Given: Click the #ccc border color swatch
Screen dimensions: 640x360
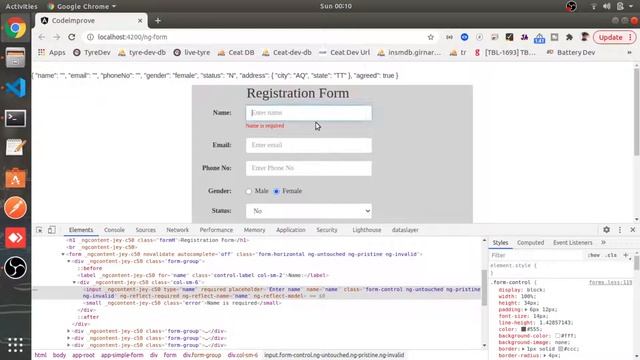Looking at the screenshot, I should (x=560, y=349).
